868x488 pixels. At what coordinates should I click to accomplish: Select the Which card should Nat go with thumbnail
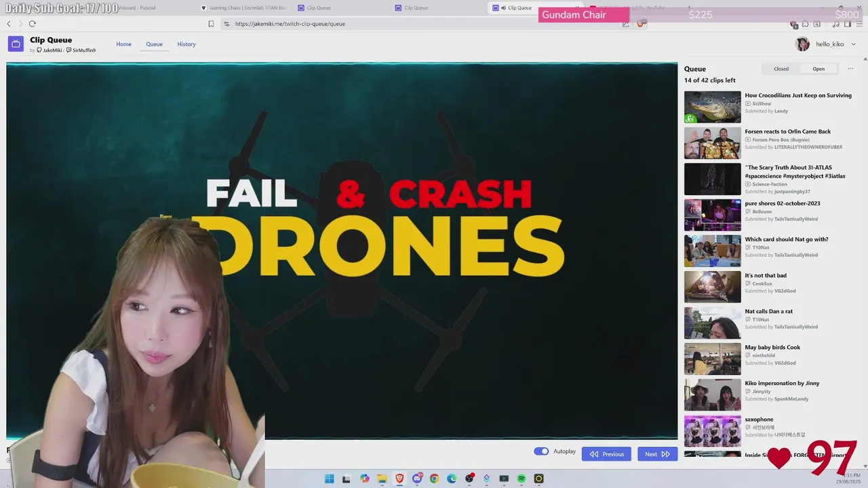pos(712,251)
